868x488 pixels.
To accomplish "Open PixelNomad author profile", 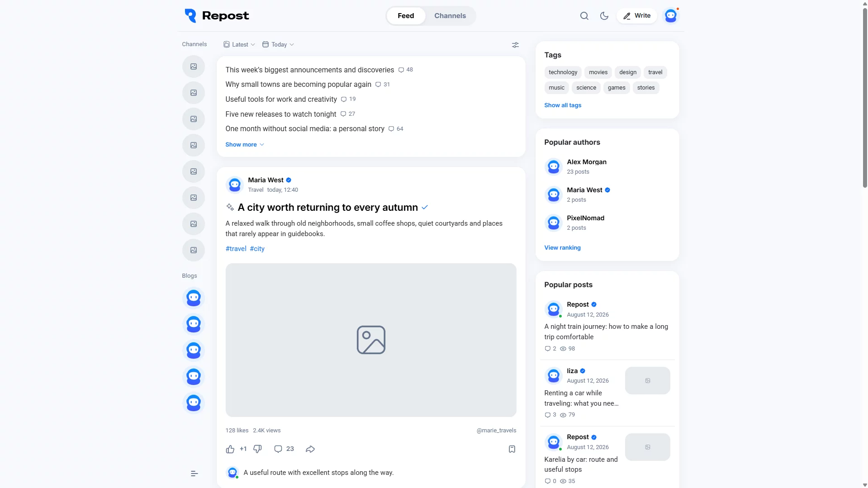I will [585, 218].
